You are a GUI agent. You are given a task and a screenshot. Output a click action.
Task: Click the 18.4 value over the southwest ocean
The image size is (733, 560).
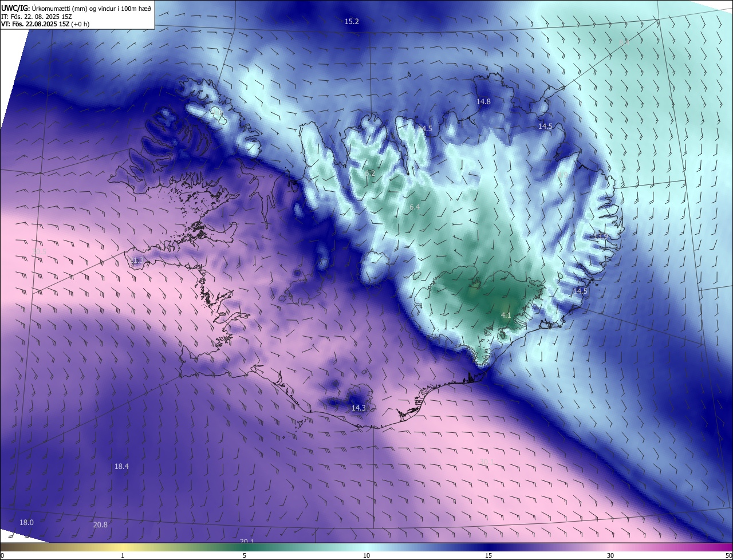[121, 466]
